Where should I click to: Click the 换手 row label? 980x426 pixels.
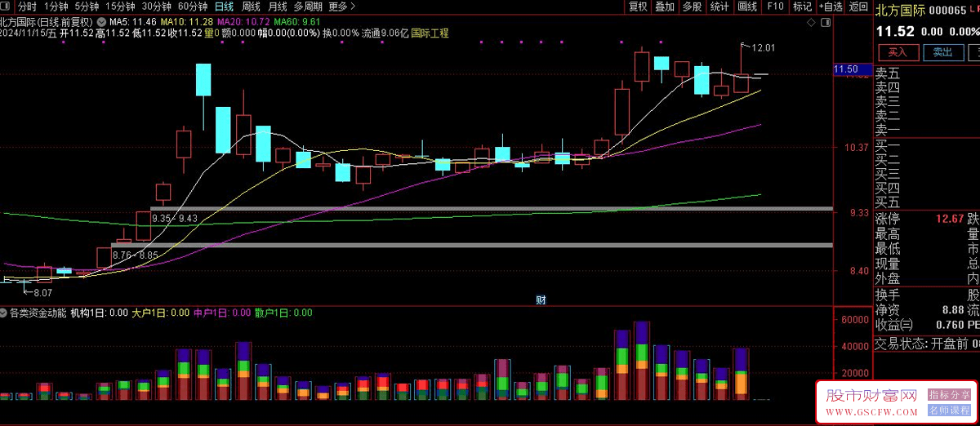(888, 295)
